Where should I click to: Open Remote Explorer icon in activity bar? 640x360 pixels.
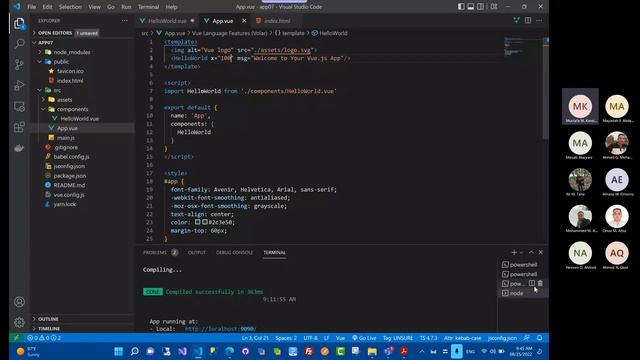[x=19, y=107]
